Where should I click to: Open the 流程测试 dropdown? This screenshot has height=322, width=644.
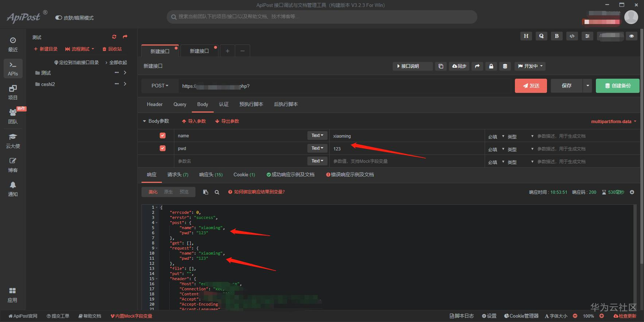coord(80,49)
